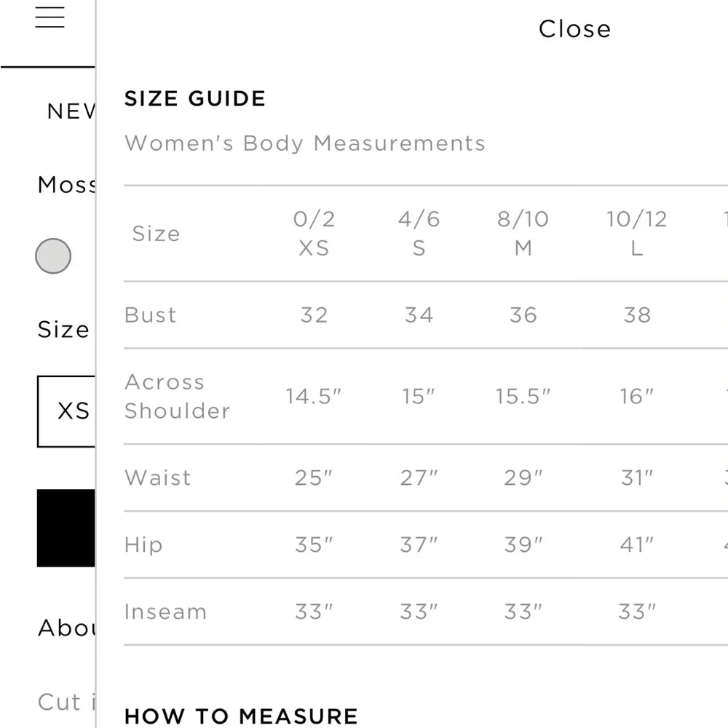Close the size guide overlay
Viewport: 728px width, 728px height.
point(574,28)
